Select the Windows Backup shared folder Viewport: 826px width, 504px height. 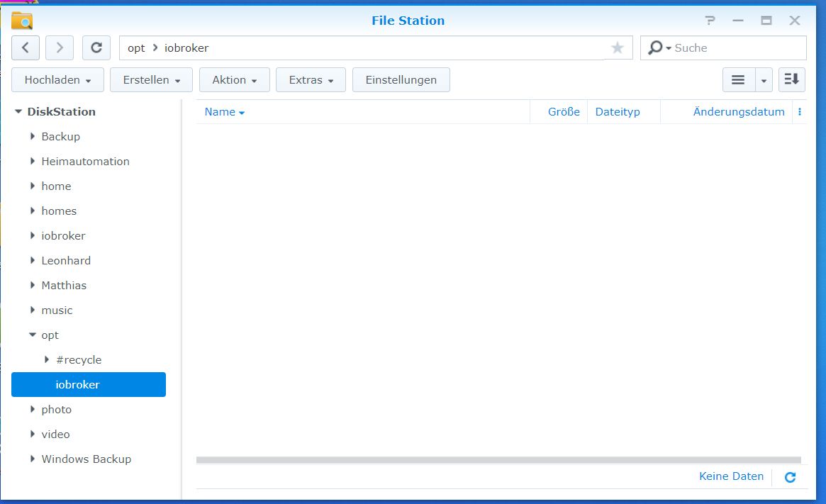[86, 459]
